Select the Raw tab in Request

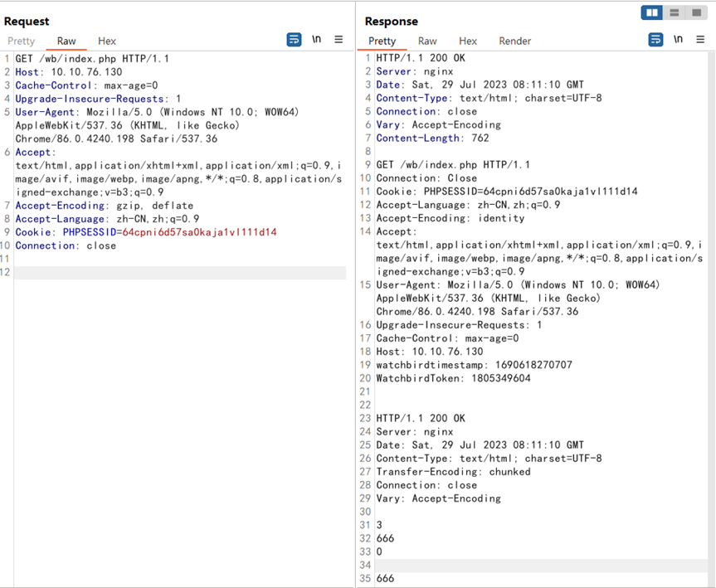pos(66,41)
